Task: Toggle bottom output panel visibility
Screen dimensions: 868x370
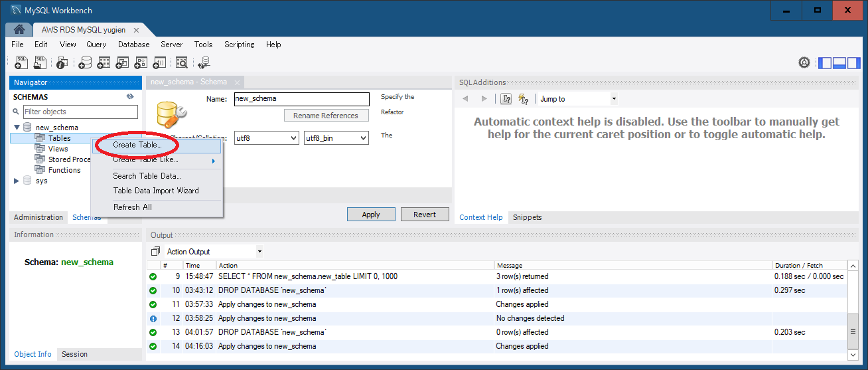Action: (839, 62)
